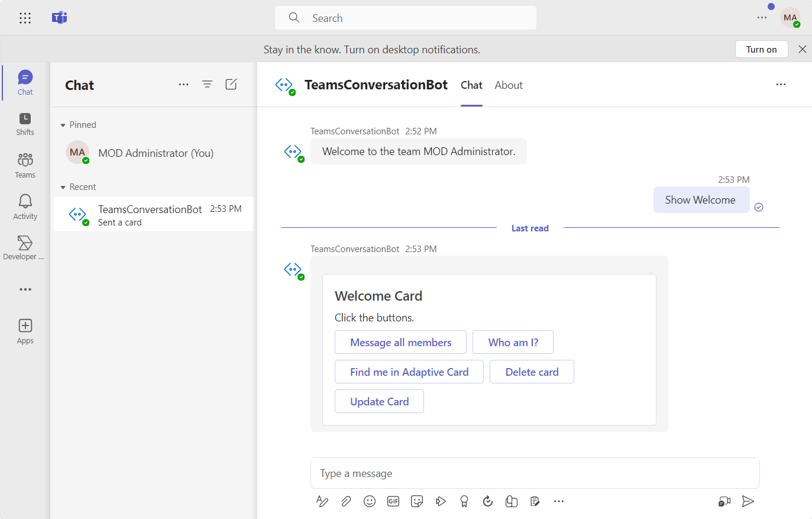
Task: Click the Type a message field
Action: click(x=535, y=473)
